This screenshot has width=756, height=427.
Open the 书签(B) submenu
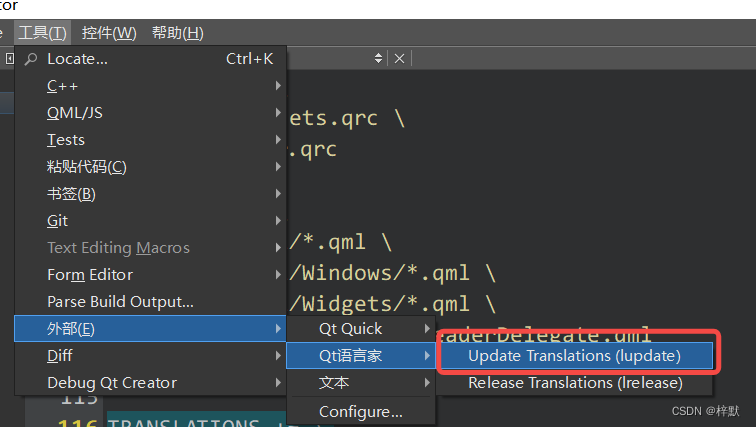[x=150, y=194]
